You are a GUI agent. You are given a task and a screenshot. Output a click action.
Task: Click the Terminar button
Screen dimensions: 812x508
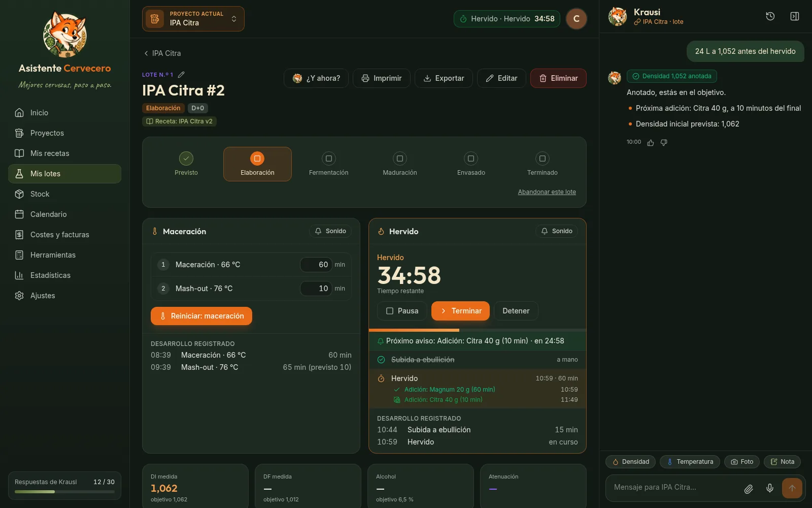click(x=460, y=311)
